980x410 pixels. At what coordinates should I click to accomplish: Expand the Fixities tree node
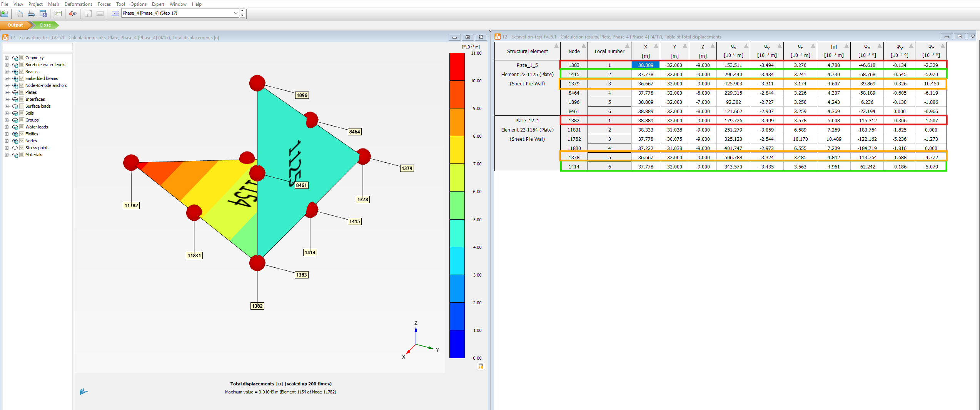tap(7, 134)
